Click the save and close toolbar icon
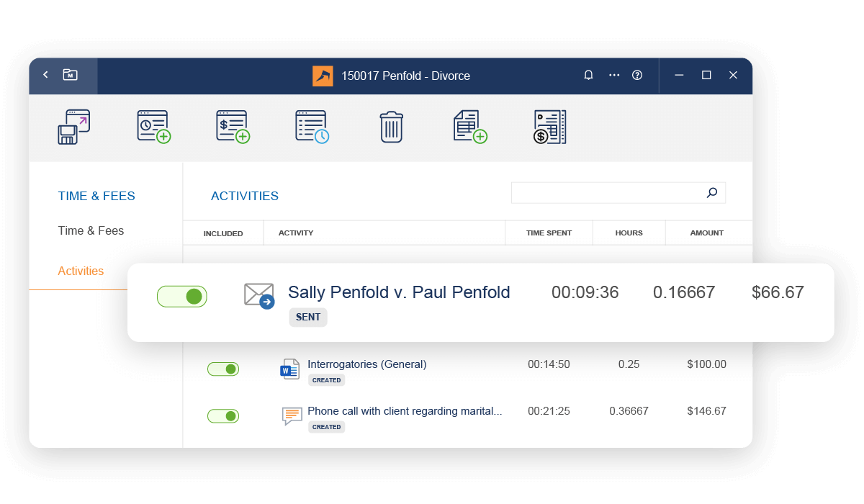Image resolution: width=864 pixels, height=504 pixels. pyautogui.click(x=73, y=126)
